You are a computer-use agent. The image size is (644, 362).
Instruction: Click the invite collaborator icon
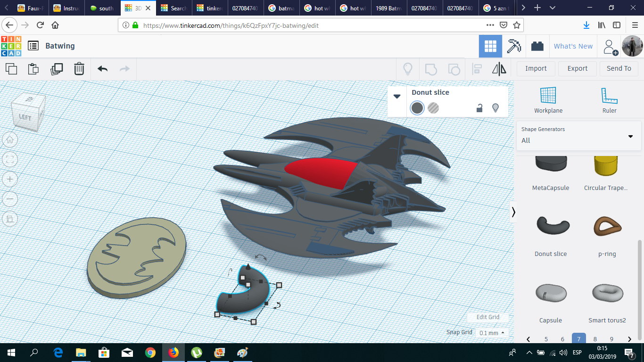pos(610,46)
